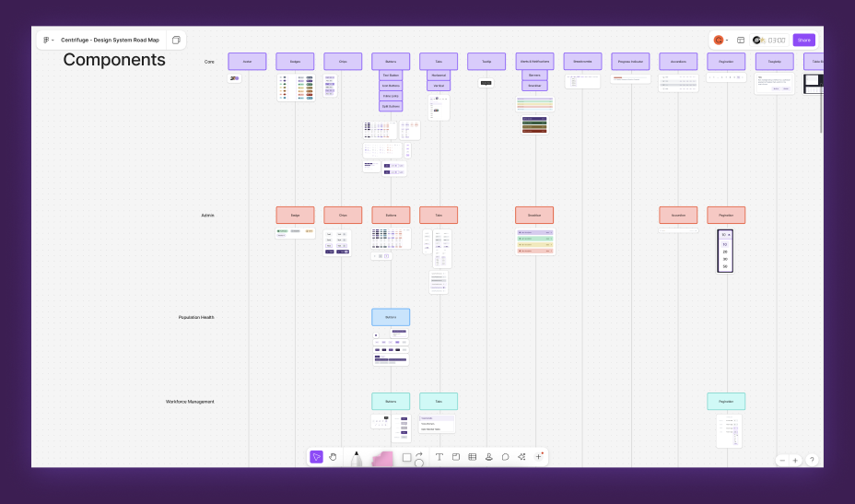Insert a Table from toolbar
The width and height of the screenshot is (855, 504).
click(473, 457)
